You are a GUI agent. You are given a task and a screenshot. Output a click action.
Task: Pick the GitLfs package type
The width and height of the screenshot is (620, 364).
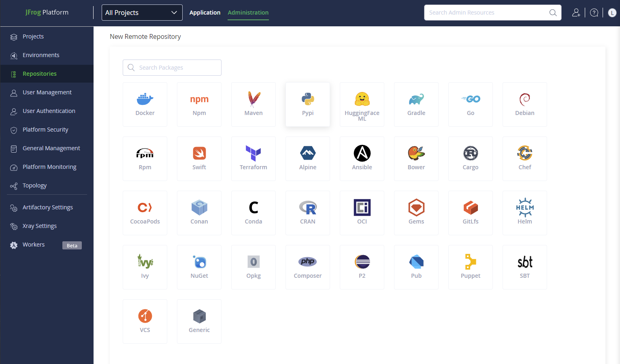click(471, 213)
